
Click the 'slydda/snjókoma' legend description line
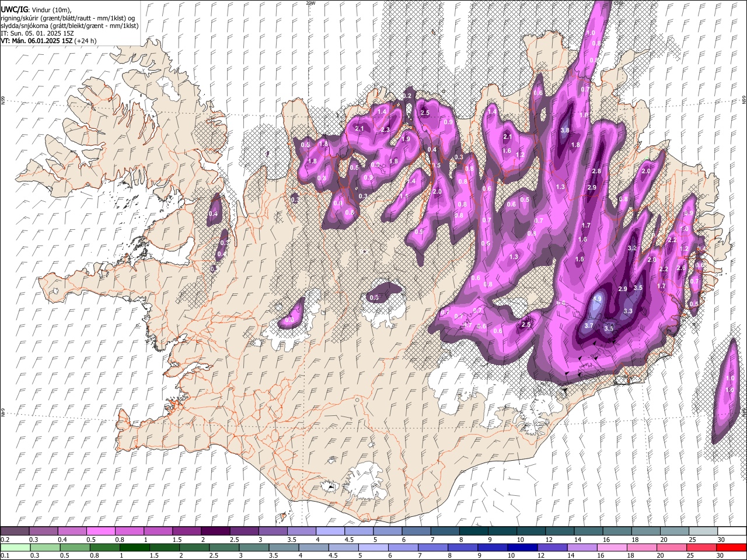point(69,26)
